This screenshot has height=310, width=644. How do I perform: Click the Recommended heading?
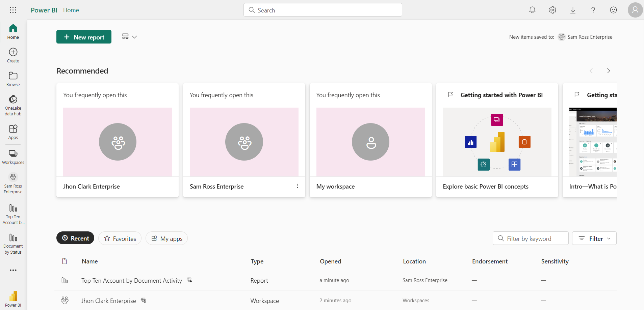click(x=82, y=71)
